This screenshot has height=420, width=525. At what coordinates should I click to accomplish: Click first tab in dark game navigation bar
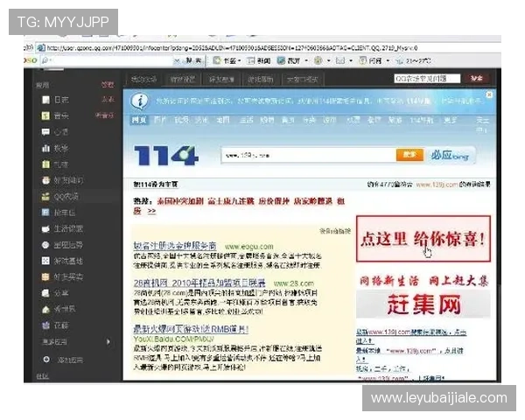[143, 80]
